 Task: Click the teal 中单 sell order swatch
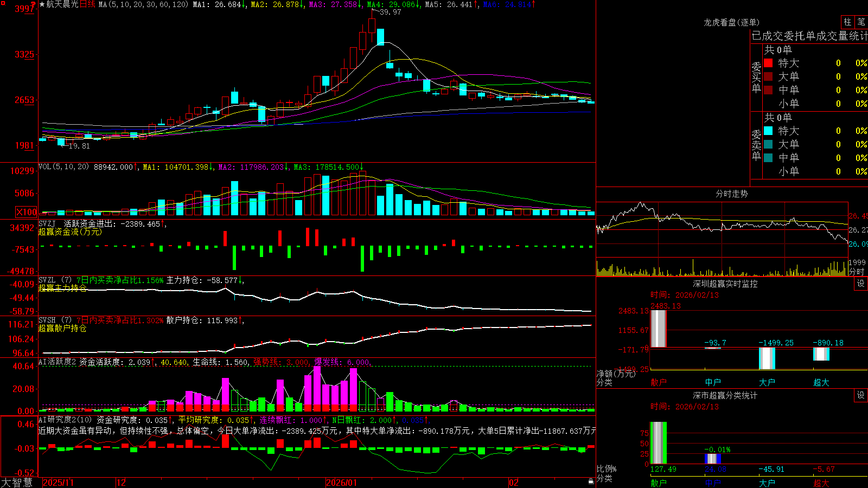[768, 158]
